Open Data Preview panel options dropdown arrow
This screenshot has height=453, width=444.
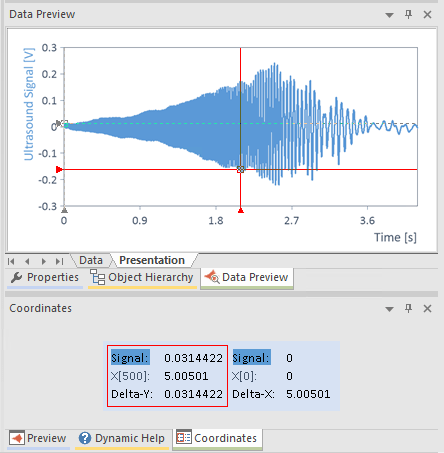coord(389,15)
